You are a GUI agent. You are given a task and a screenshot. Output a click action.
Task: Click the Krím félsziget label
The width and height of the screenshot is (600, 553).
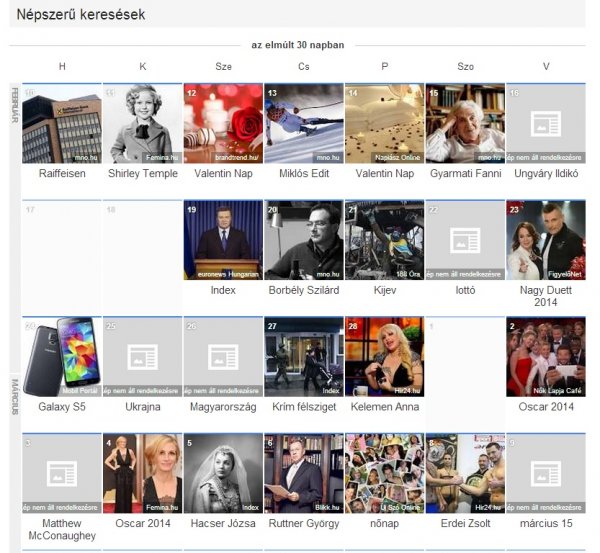[303, 407]
